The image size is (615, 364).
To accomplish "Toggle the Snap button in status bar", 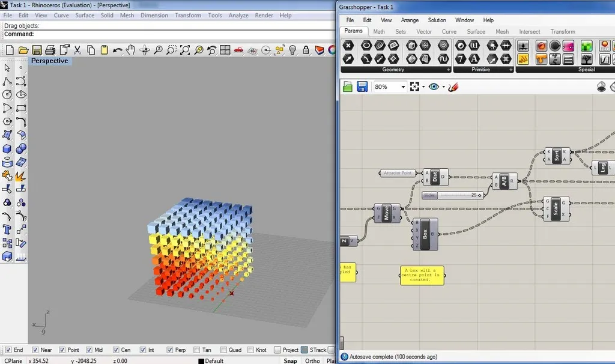I will [290, 361].
